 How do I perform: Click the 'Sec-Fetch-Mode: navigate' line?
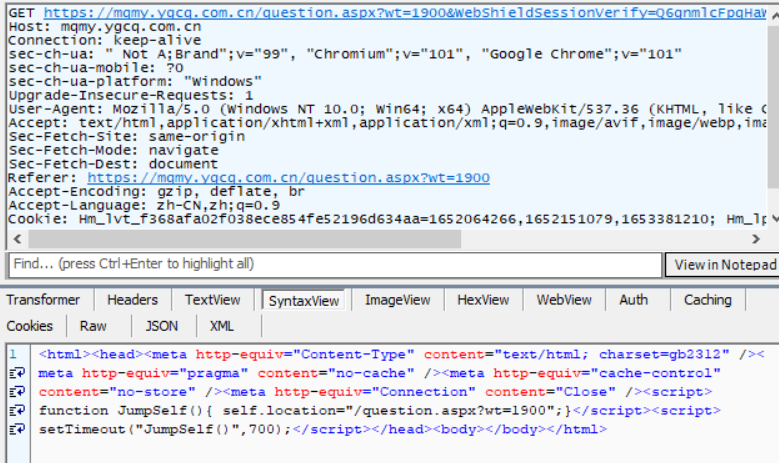point(113,150)
